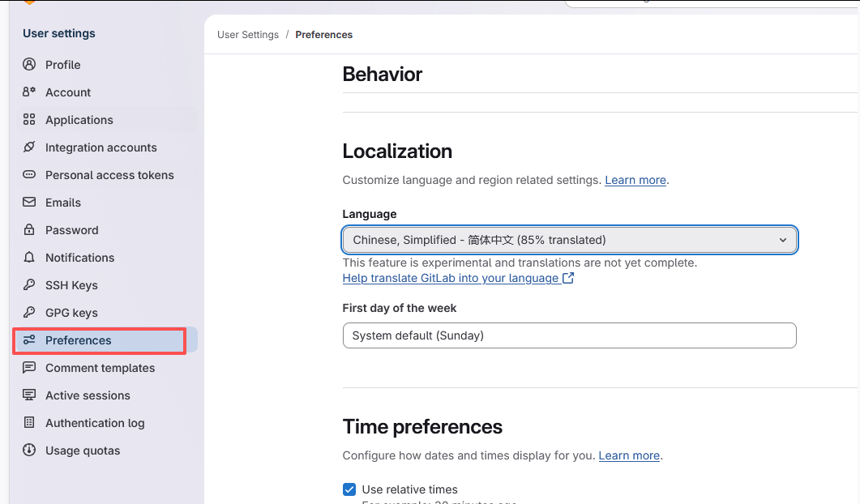The image size is (860, 504).
Task: Click the GPG keys key icon
Action: [29, 312]
